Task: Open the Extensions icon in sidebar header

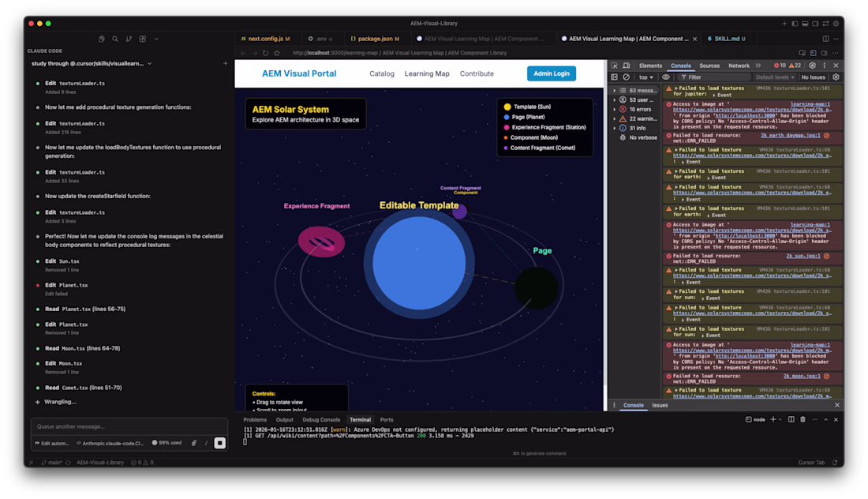Action: click(x=143, y=39)
